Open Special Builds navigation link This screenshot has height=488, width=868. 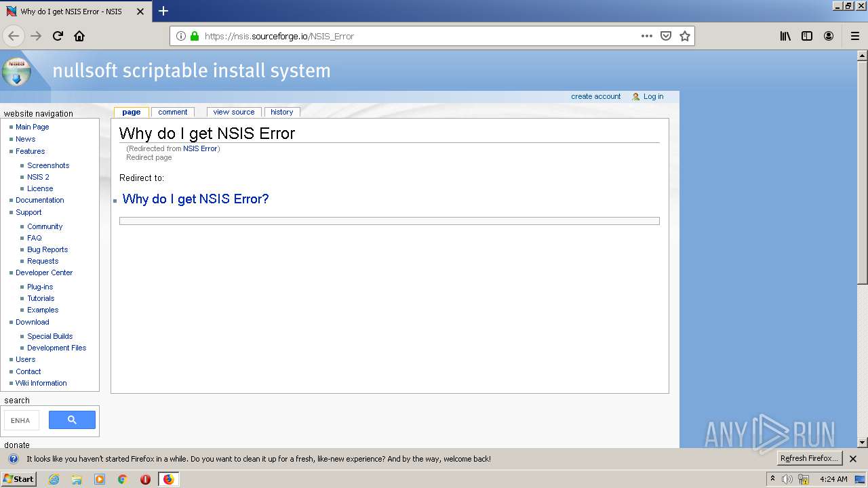pos(50,336)
